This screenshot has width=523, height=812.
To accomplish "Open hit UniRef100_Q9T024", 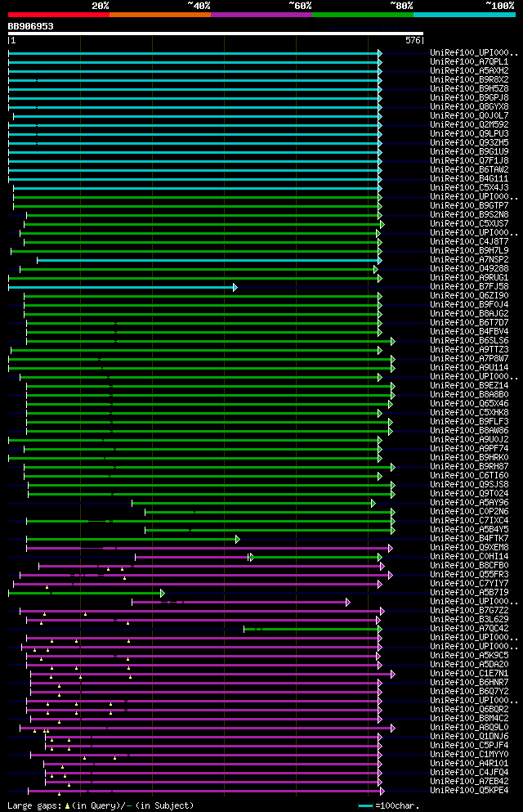I will click(469, 494).
